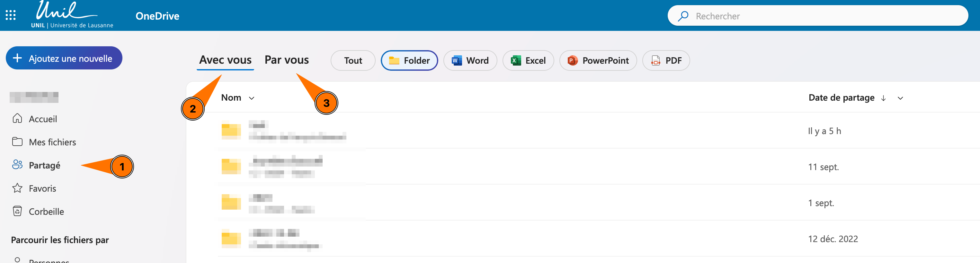Open the folder shared on 1 sept.

pos(231,202)
